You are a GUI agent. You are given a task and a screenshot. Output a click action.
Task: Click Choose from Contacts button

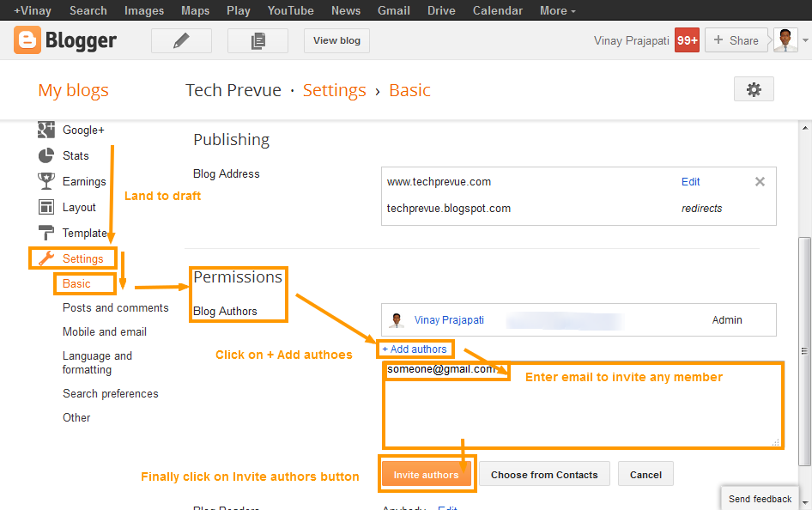click(544, 474)
